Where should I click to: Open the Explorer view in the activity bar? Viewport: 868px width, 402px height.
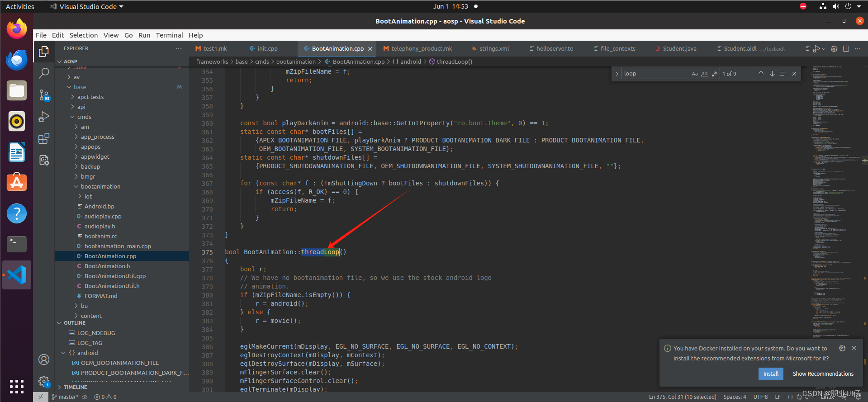44,52
